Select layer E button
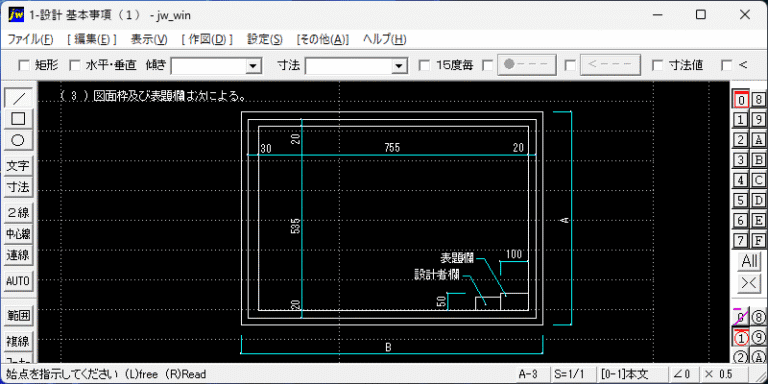 (759, 220)
